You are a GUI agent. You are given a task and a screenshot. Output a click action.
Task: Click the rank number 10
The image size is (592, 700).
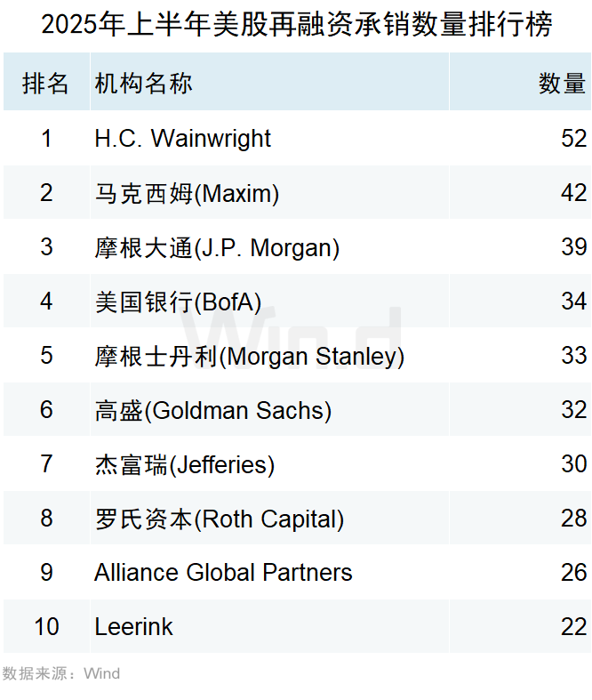click(x=46, y=627)
